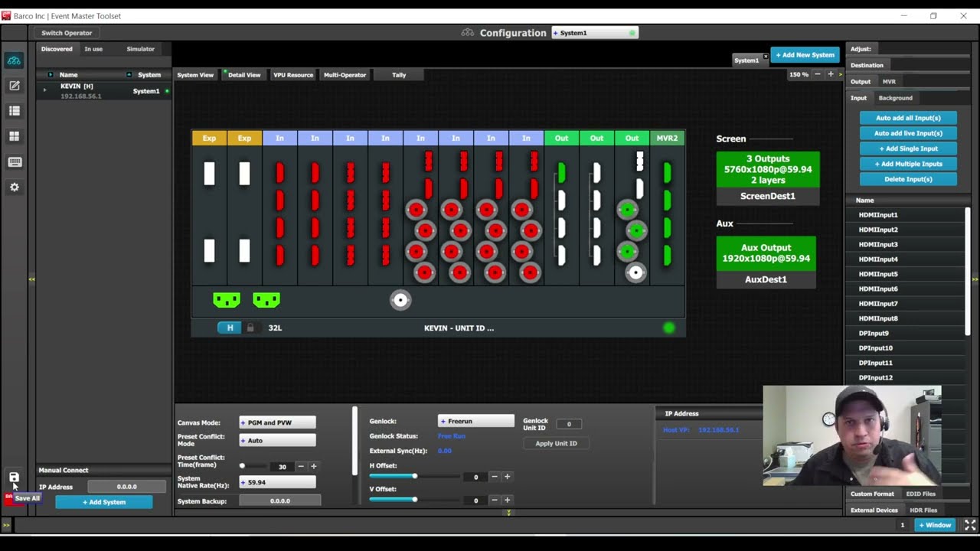Open the Canvas Mode dropdown
980x551 pixels.
pyautogui.click(x=277, y=422)
